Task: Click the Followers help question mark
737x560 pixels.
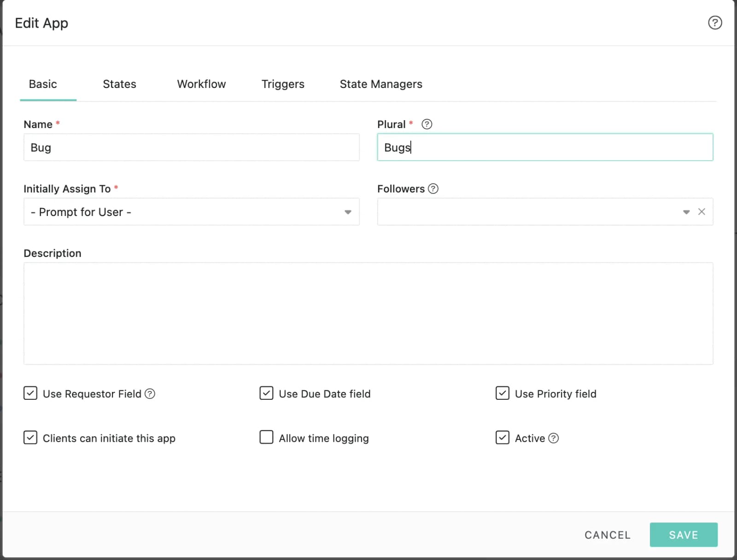Action: click(x=433, y=189)
